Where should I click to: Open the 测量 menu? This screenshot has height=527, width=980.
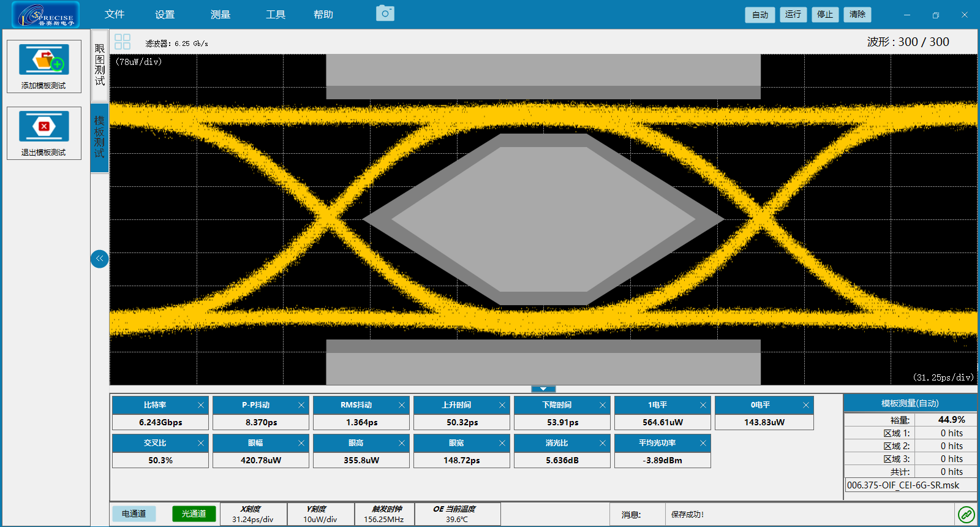click(x=221, y=14)
